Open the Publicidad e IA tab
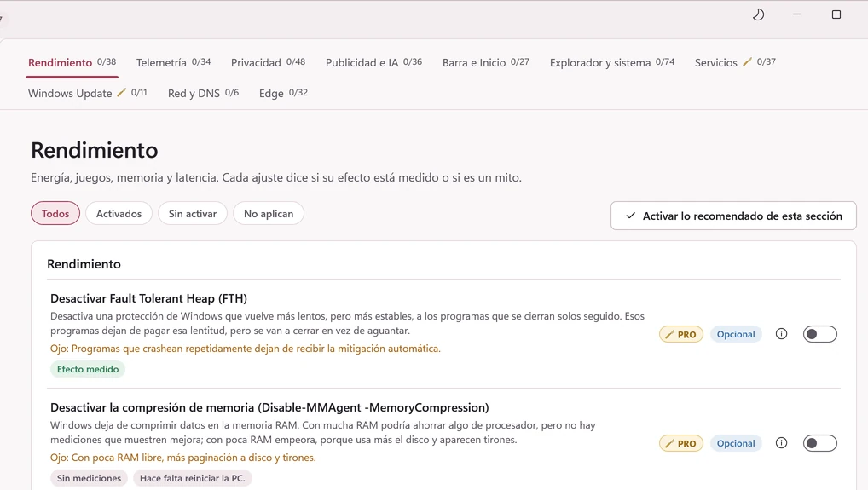This screenshot has width=868, height=490. pyautogui.click(x=373, y=62)
